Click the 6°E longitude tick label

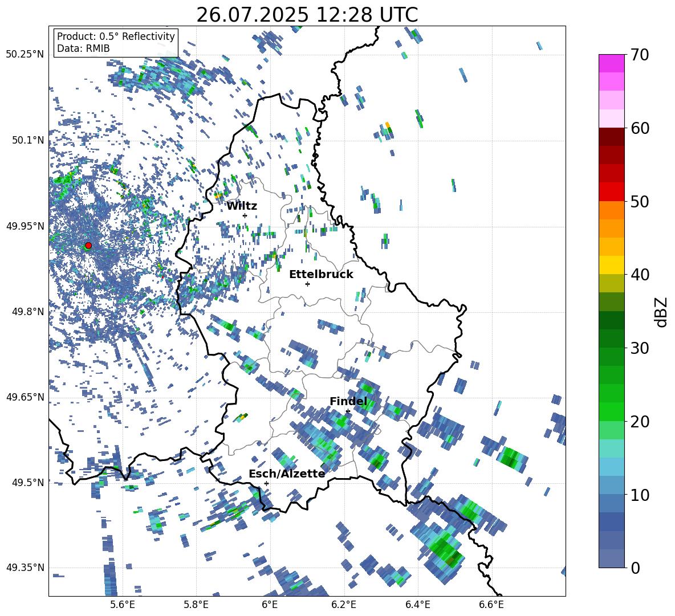[270, 605]
